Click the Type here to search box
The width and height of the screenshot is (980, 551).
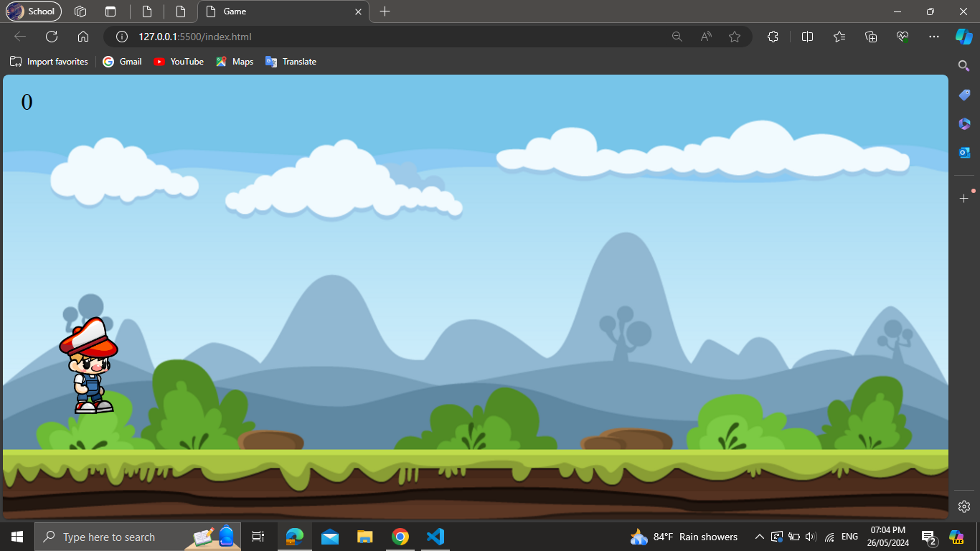pyautogui.click(x=138, y=537)
